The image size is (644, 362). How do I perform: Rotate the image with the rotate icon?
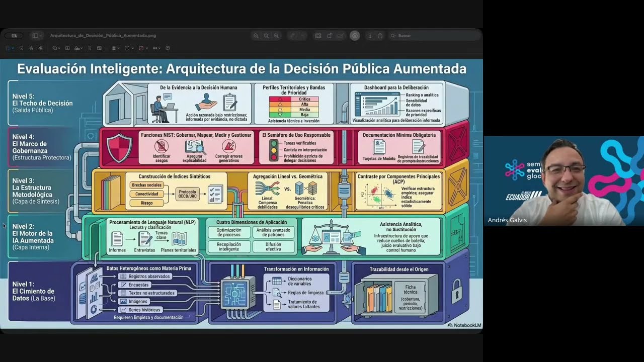point(330,36)
